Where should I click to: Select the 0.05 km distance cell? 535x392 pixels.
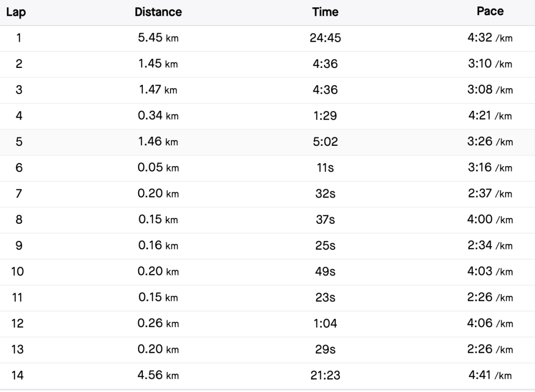158,168
